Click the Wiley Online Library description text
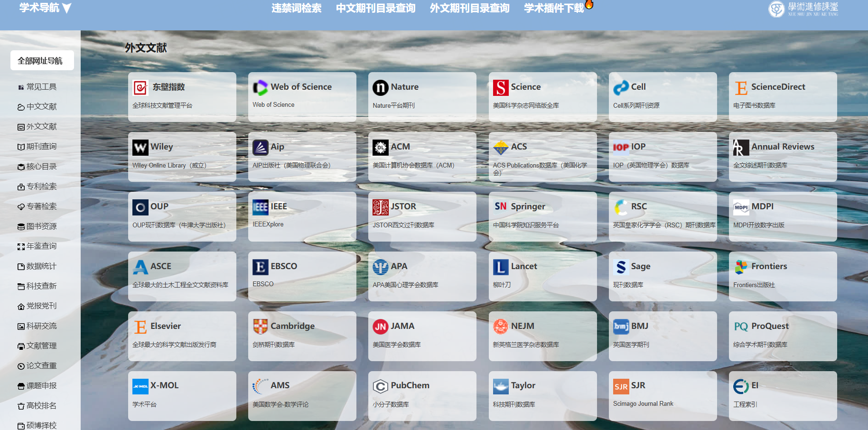This screenshot has width=868, height=430. [x=169, y=166]
